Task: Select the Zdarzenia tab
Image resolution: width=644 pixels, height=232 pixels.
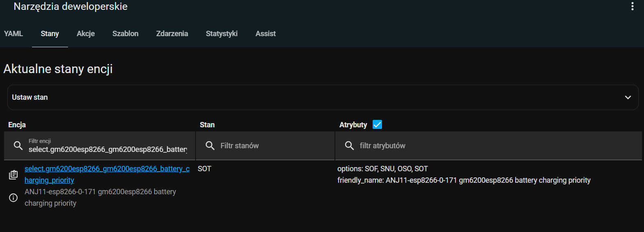Action: [x=172, y=34]
